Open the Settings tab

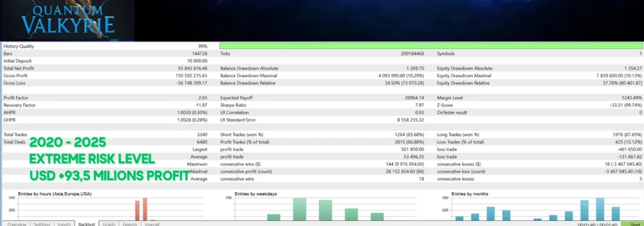pyautogui.click(x=42, y=224)
